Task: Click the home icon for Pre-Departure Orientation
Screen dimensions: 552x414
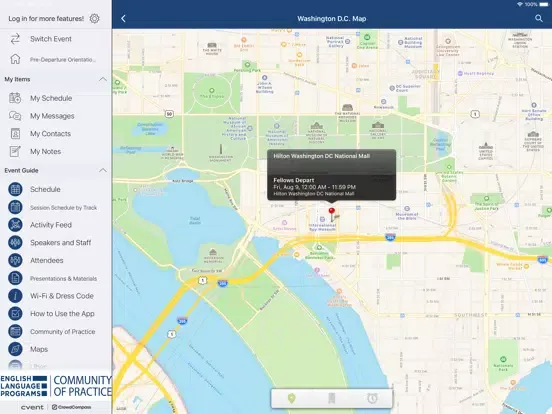Action: tap(15, 59)
